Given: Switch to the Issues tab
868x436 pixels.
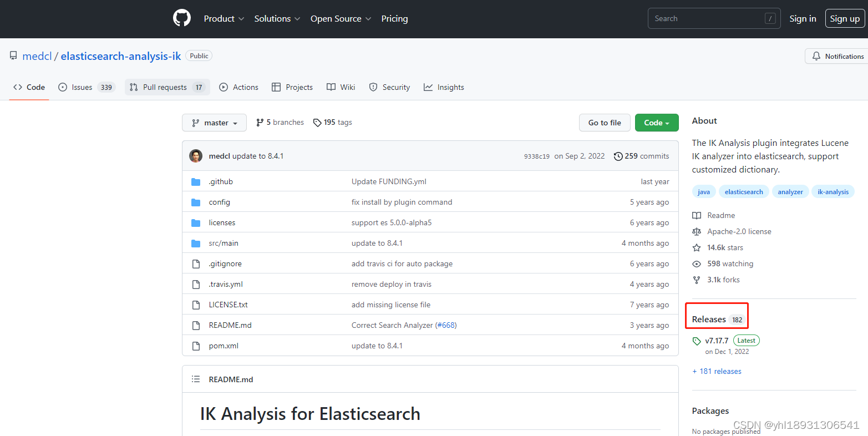Looking at the screenshot, I should [86, 87].
